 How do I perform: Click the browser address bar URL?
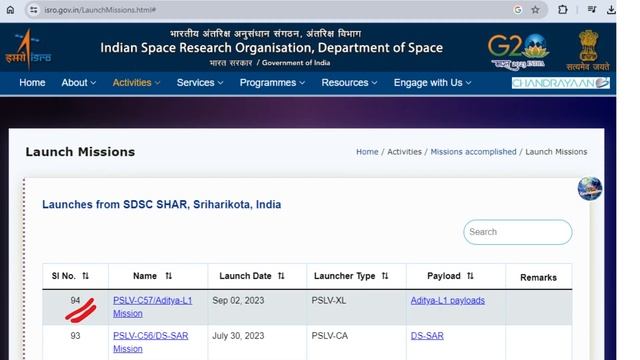(100, 10)
